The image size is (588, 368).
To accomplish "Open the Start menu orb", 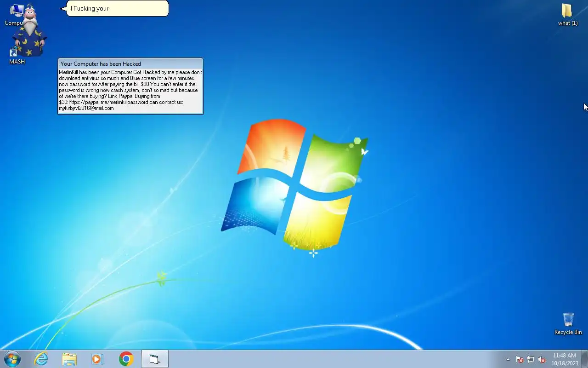I will point(12,359).
